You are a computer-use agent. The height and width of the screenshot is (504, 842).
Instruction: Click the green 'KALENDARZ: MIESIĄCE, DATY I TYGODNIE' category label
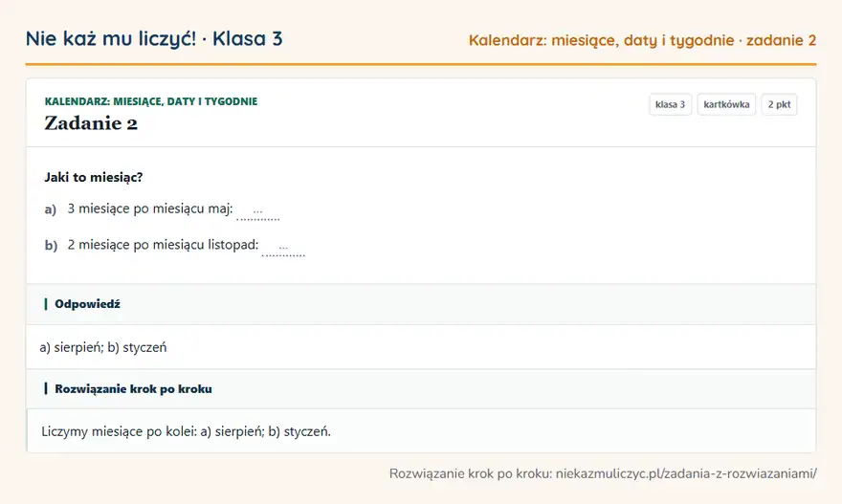coord(151,101)
